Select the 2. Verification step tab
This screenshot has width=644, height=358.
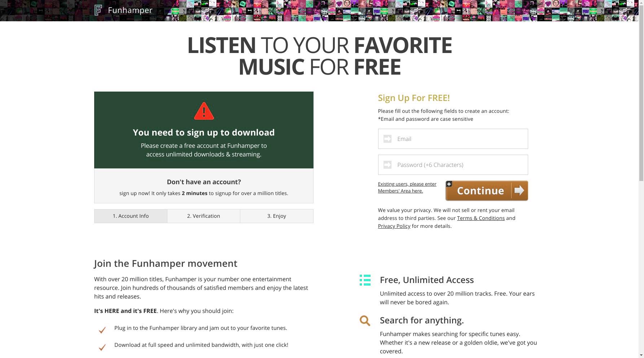click(203, 216)
